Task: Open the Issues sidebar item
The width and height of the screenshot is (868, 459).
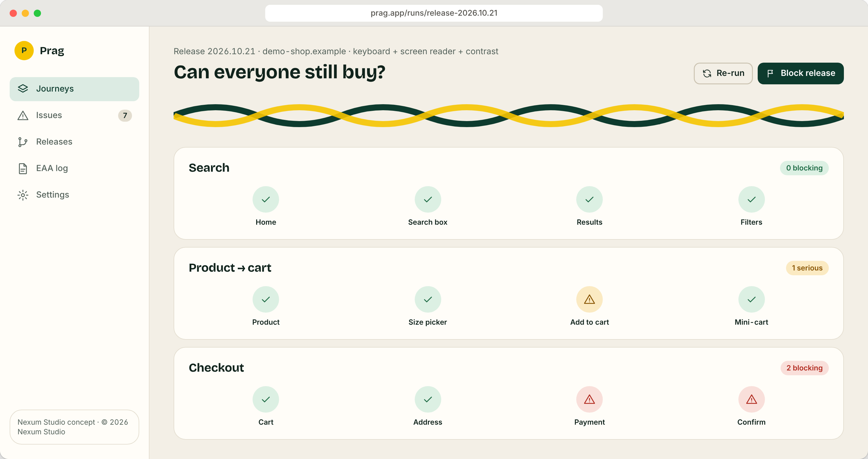Action: pyautogui.click(x=74, y=116)
